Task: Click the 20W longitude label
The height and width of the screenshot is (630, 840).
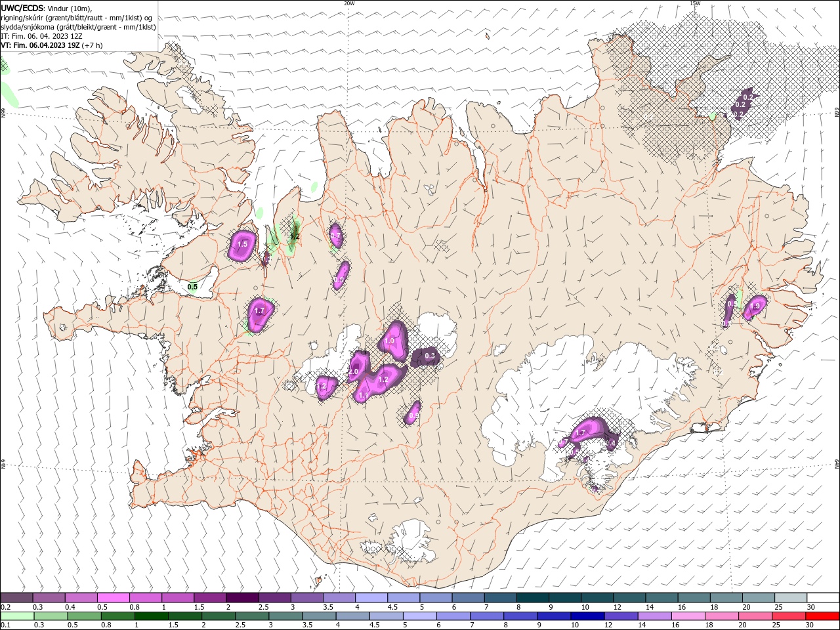Action: tap(349, 3)
